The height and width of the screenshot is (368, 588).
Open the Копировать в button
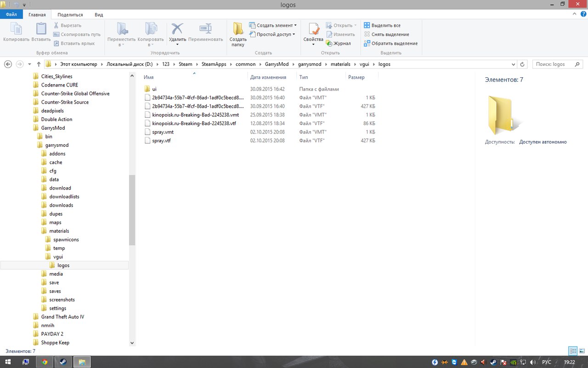coord(150,34)
